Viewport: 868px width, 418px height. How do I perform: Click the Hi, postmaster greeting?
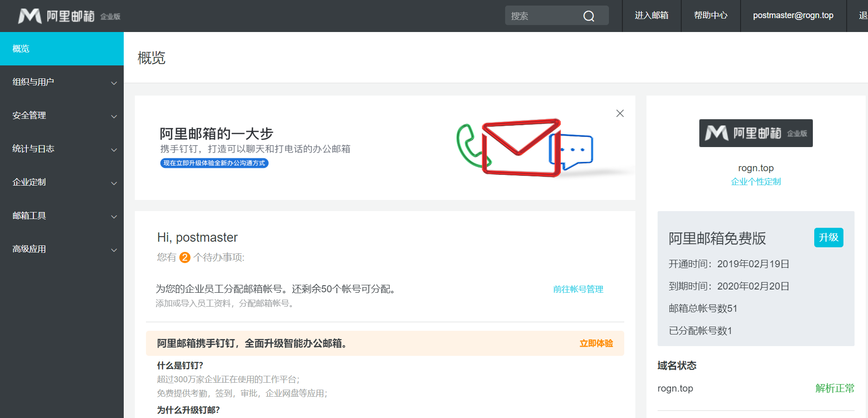click(197, 238)
